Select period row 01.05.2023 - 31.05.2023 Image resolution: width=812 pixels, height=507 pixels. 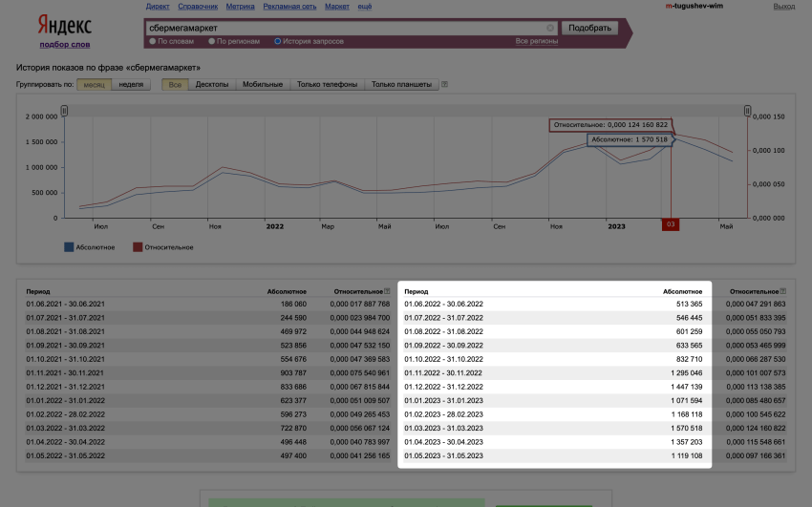click(594, 455)
